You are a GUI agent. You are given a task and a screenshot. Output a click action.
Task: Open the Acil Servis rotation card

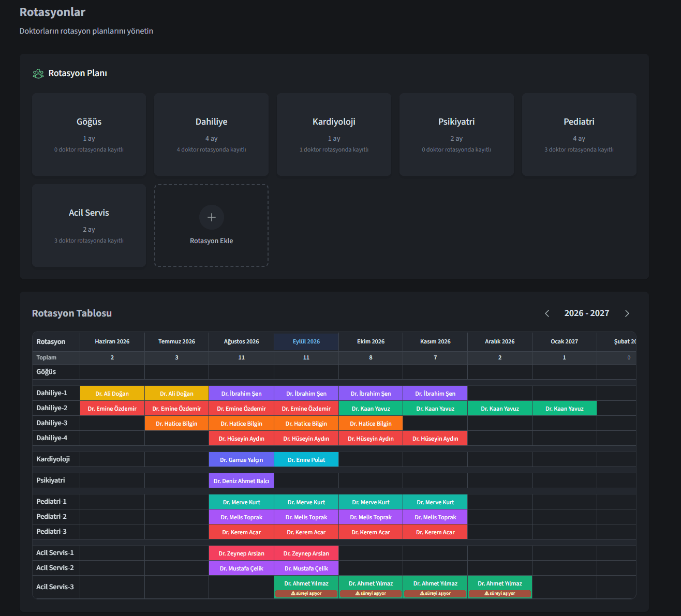coord(89,226)
